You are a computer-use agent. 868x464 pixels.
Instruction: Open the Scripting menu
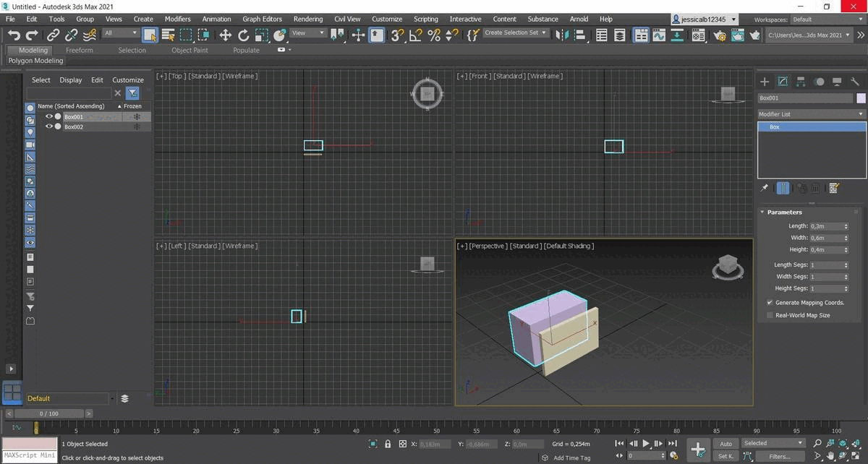425,19
